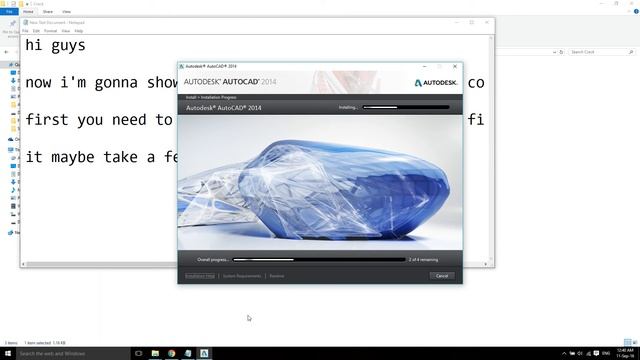This screenshot has height=360, width=640.
Task: Click the Notepad horizontal scrollbar right arrow
Action: (485, 264)
